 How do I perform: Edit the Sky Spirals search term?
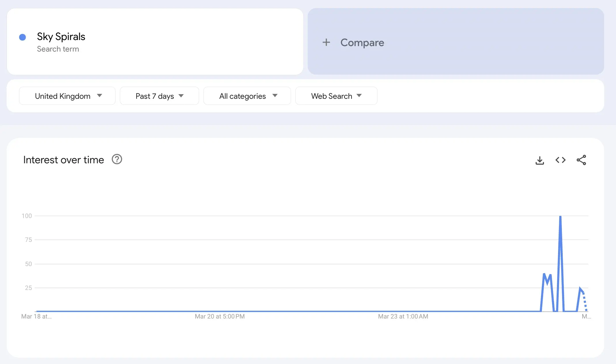61,37
